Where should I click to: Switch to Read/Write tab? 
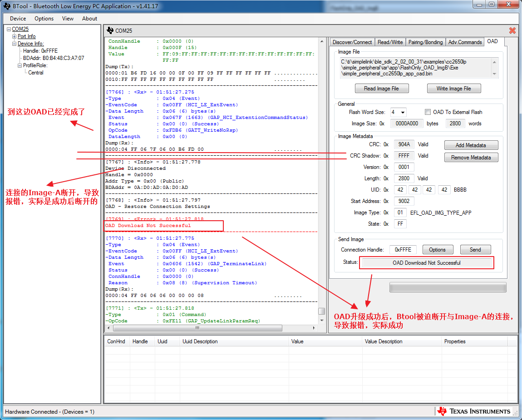coord(390,42)
